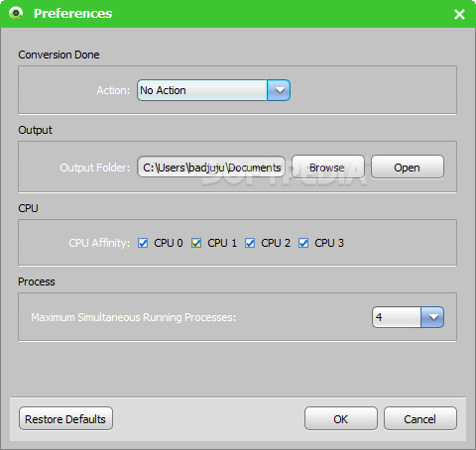
Task: Click the CPU 0 label text
Action: coord(169,243)
